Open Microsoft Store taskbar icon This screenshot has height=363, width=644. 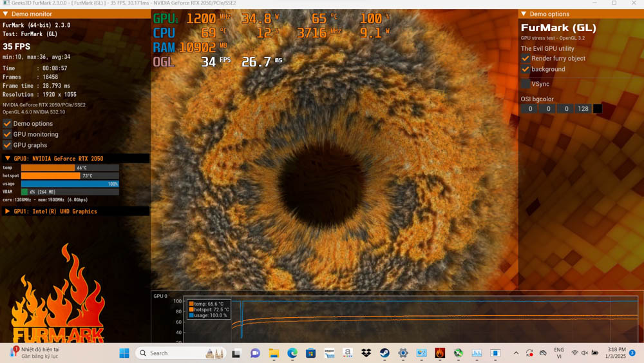pyautogui.click(x=310, y=353)
